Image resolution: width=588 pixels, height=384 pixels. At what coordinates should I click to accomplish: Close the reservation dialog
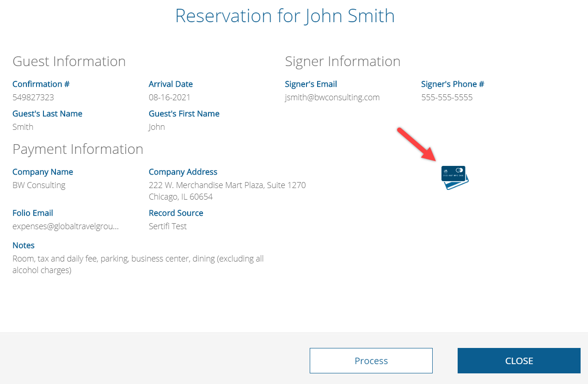pyautogui.click(x=519, y=360)
